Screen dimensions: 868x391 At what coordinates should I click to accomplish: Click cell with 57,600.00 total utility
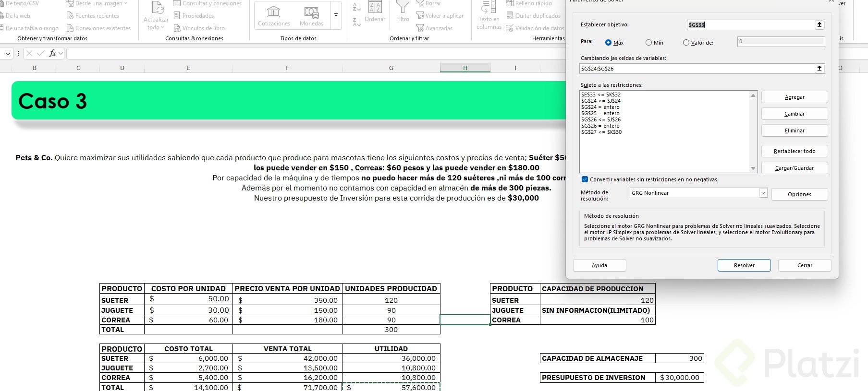click(391, 387)
